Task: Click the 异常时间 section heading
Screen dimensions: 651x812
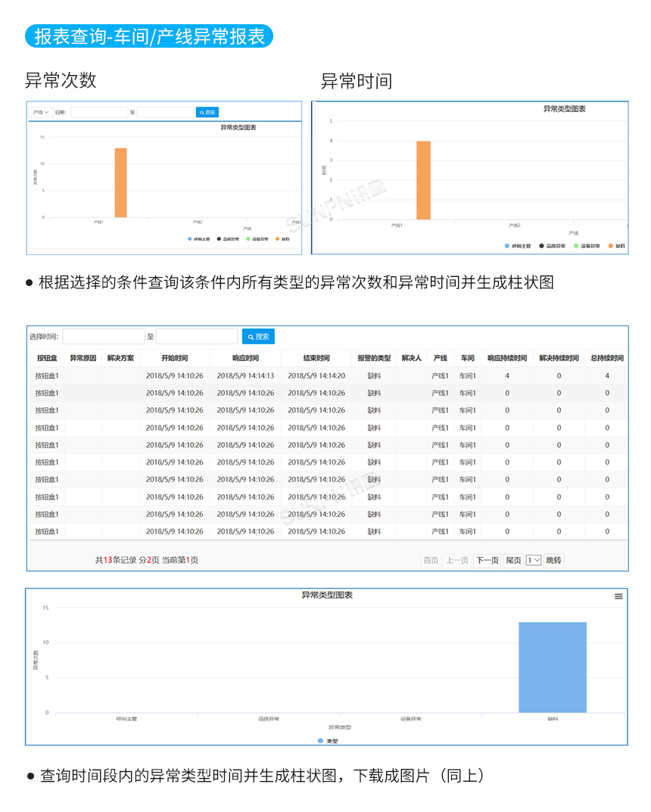Action: [x=357, y=81]
